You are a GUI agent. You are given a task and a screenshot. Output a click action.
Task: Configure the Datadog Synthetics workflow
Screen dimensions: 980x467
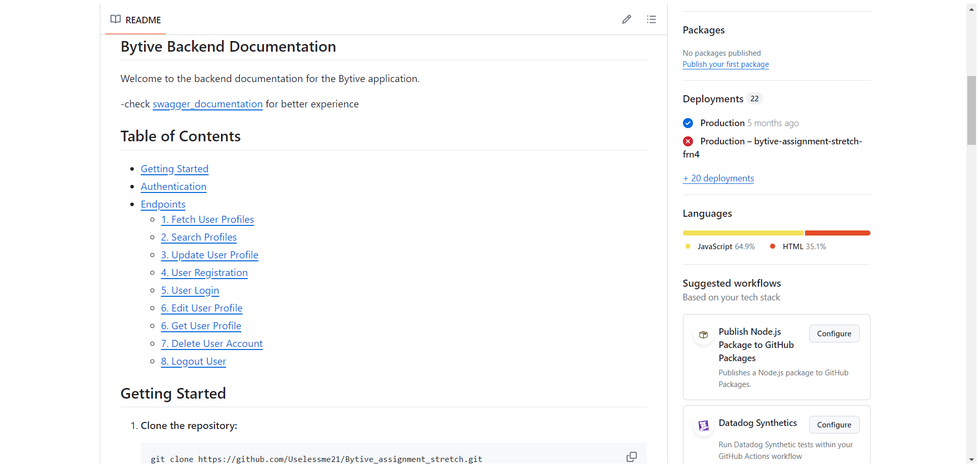pyautogui.click(x=834, y=425)
